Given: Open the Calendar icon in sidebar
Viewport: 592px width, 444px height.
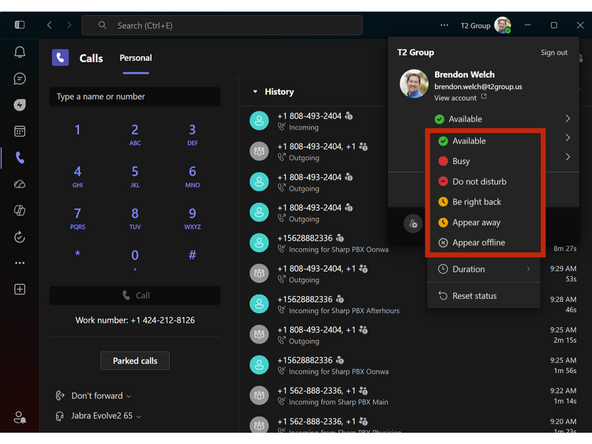Looking at the screenshot, I should point(20,131).
